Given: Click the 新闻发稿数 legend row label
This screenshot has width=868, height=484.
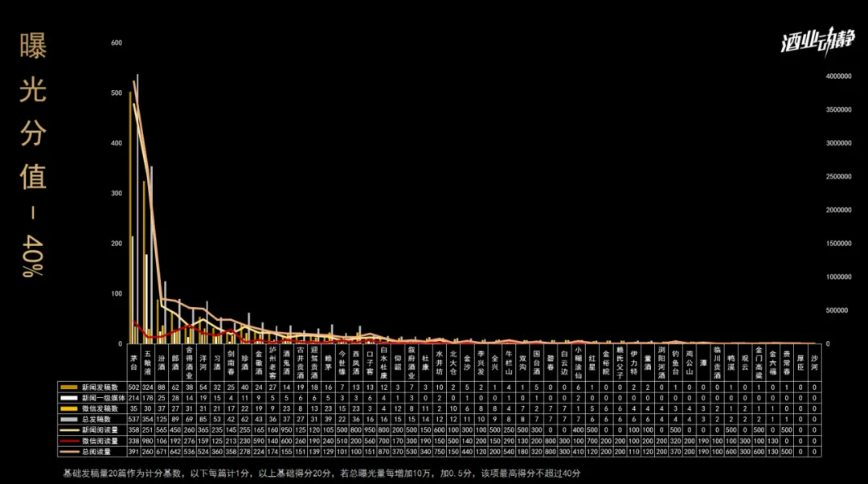Looking at the screenshot, I should (100, 388).
